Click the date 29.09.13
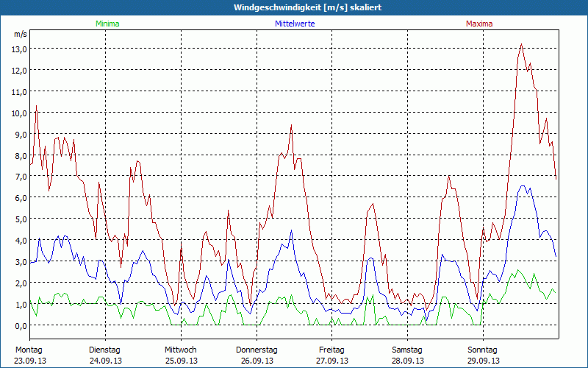 [x=484, y=361]
